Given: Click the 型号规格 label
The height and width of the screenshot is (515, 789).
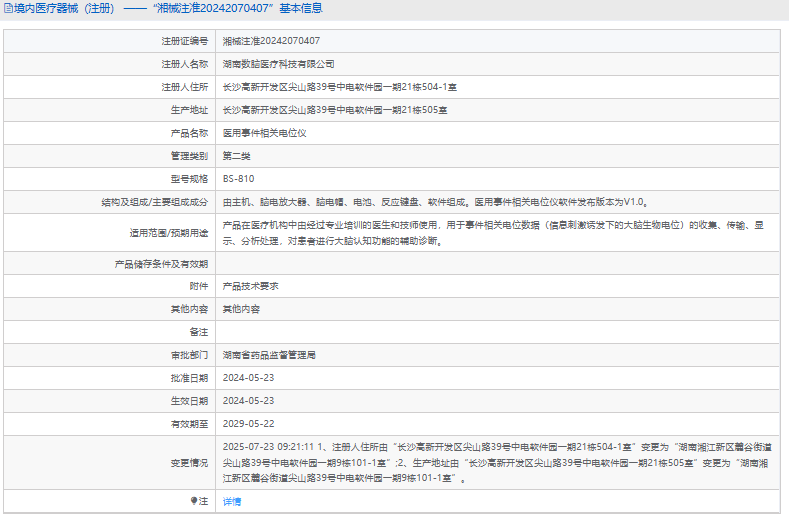Looking at the screenshot, I should coord(189,179).
